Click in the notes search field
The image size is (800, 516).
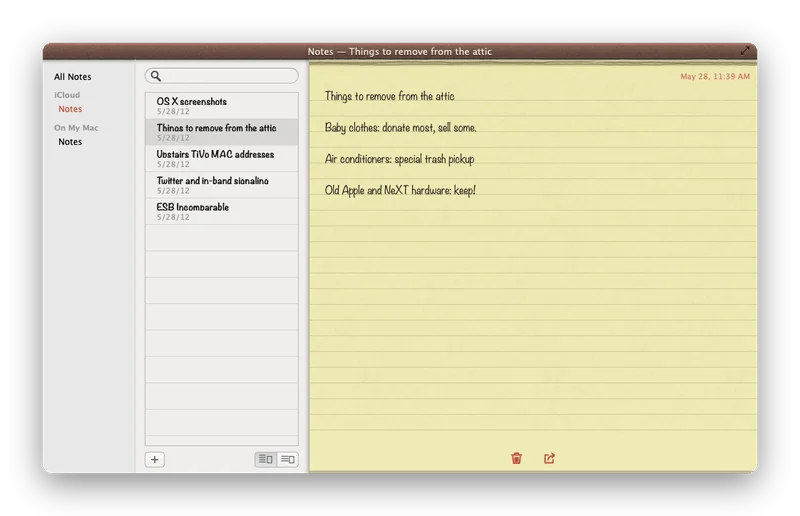point(222,76)
